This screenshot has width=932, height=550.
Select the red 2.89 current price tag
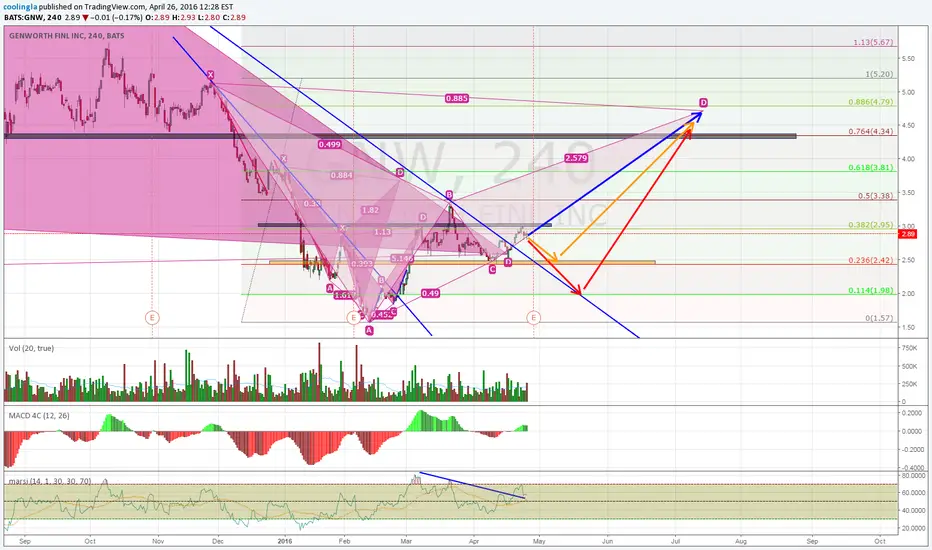point(908,234)
